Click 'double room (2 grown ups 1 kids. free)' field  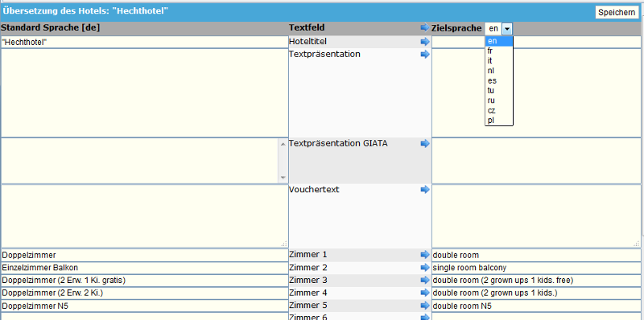pos(536,281)
